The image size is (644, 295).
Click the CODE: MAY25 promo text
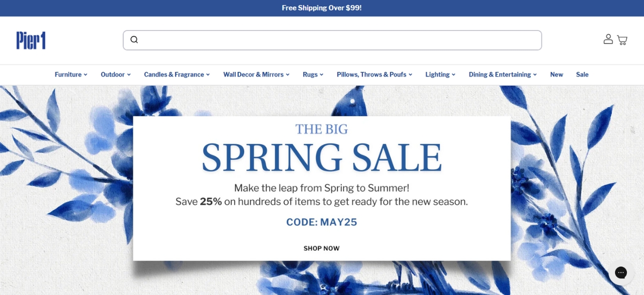[322, 222]
